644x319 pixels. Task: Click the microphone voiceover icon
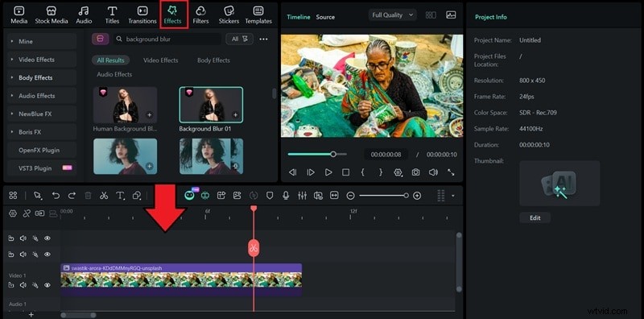click(286, 196)
